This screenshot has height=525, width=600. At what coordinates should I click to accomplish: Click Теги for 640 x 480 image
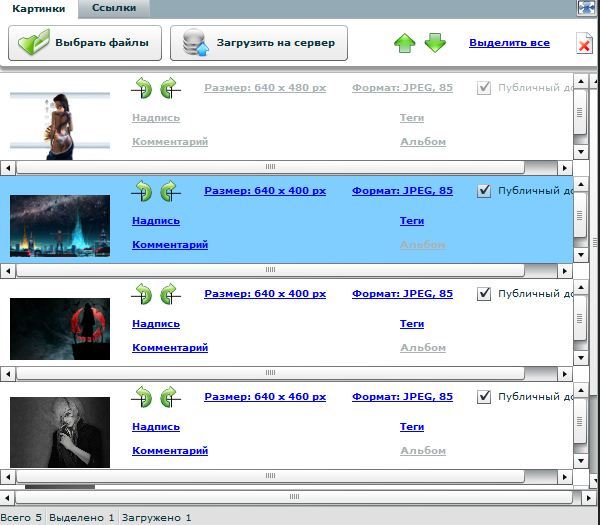pyautogui.click(x=412, y=118)
